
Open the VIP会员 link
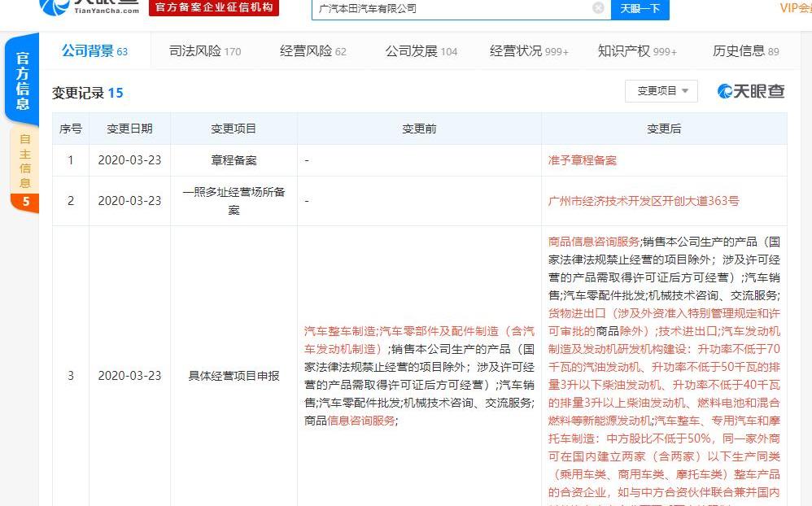click(796, 8)
